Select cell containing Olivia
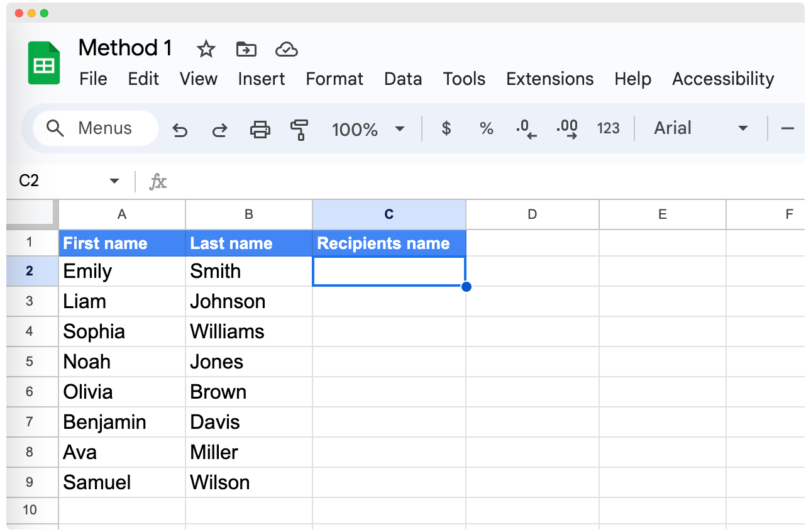Viewport: 811px width, 532px height. coord(122,392)
